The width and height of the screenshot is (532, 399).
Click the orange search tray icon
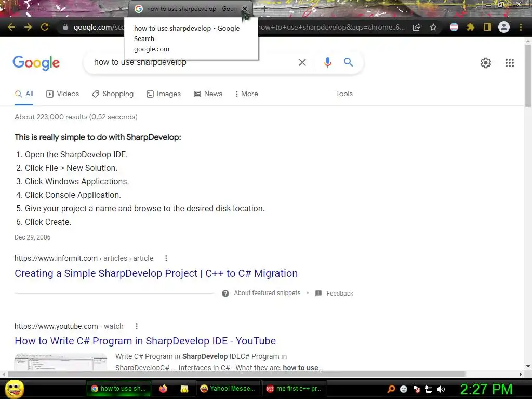[x=391, y=389]
